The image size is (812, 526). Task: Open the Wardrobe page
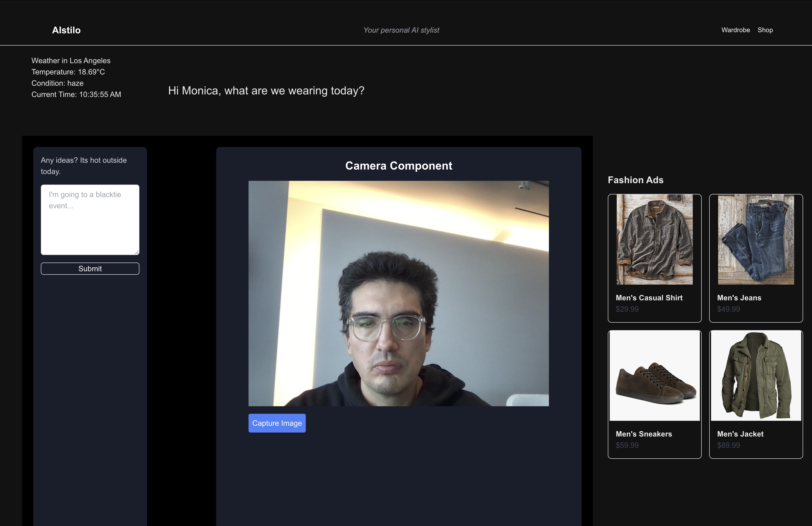[x=735, y=30]
